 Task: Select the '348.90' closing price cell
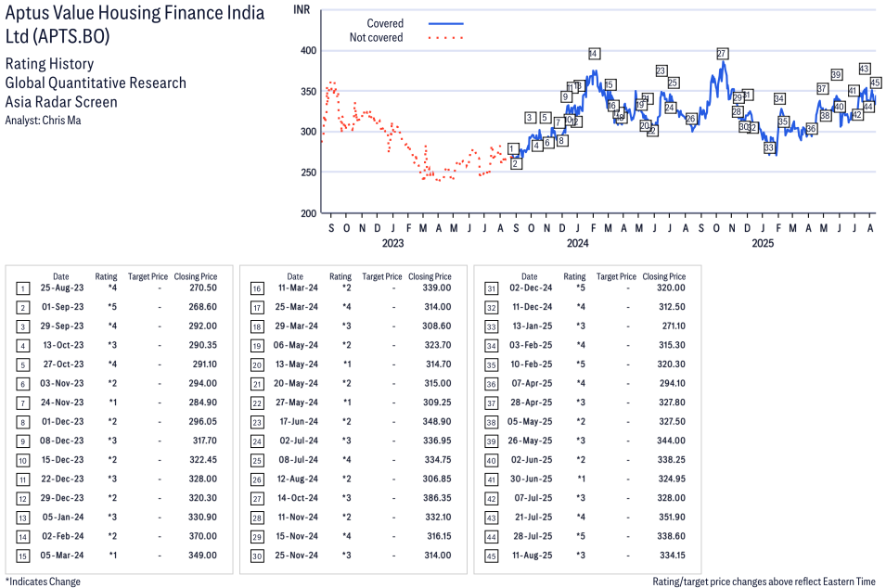coord(437,421)
